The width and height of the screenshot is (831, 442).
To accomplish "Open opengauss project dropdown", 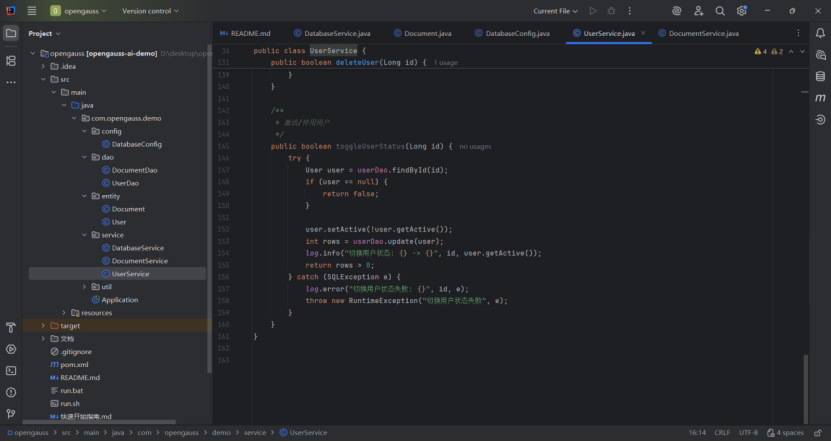I will tap(78, 11).
